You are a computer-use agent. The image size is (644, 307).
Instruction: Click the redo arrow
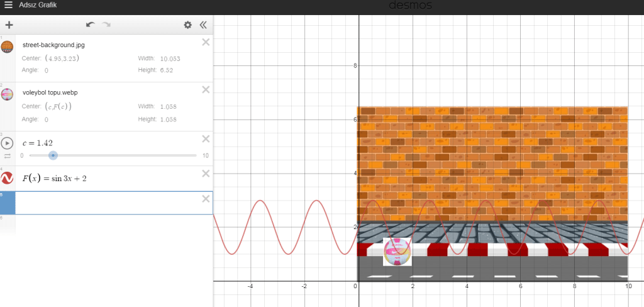(106, 25)
